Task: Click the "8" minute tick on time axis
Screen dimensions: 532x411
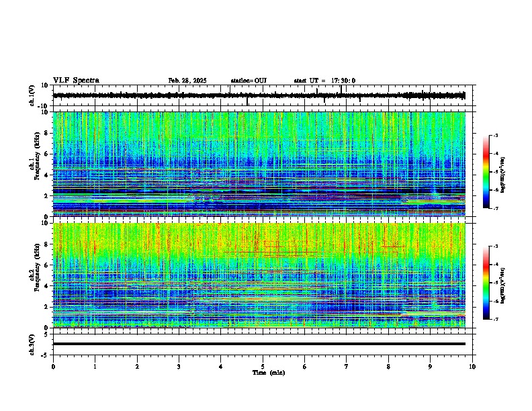Action: [388, 367]
